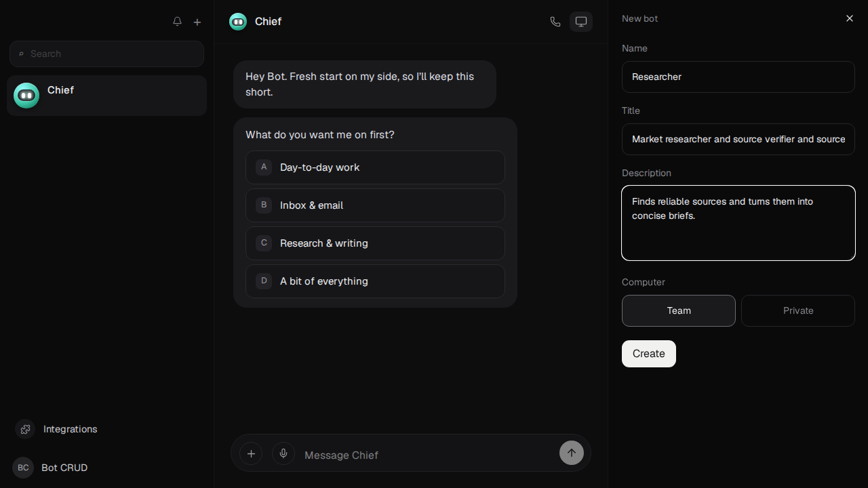The height and width of the screenshot is (488, 868).
Task: Choose option A Day-to-day work
Action: click(375, 167)
